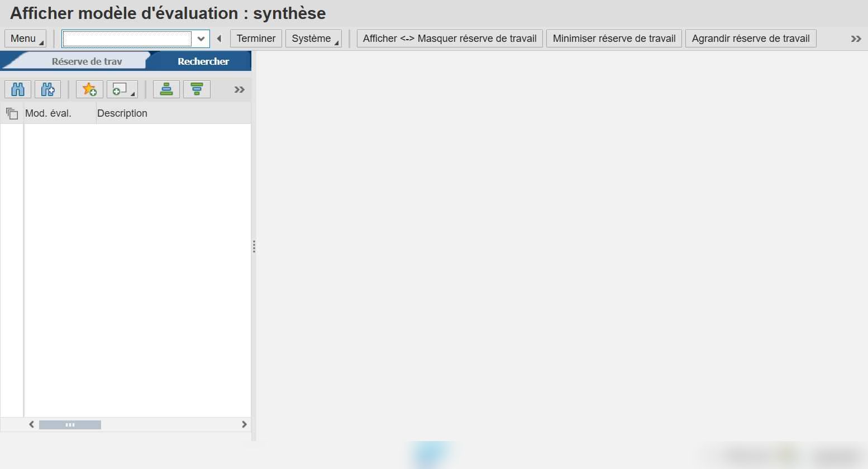Viewport: 868px width, 469px height.
Task: Open the Système menu
Action: pos(313,39)
